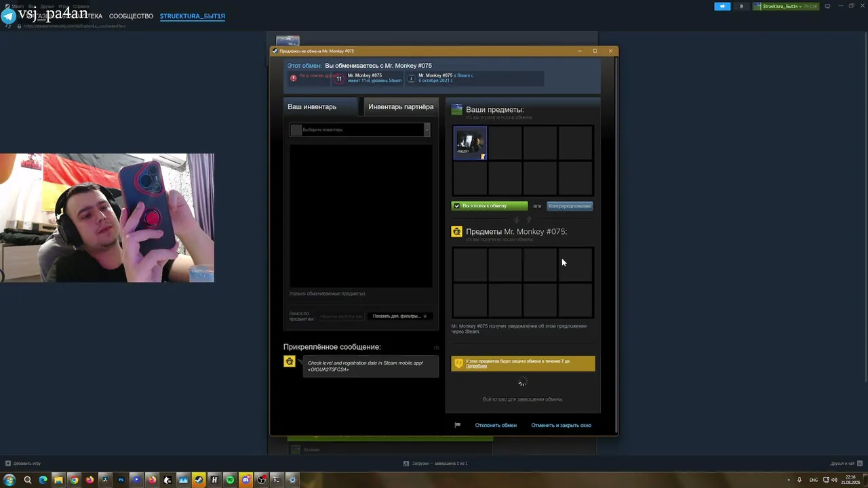Image resolution: width=868 pixels, height=488 pixels.
Task: Open the downloads status in bottom bar
Action: (435, 464)
